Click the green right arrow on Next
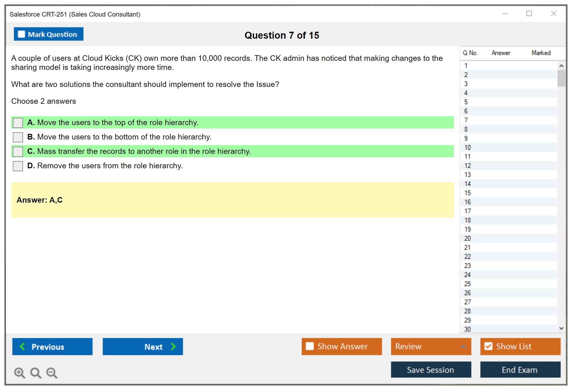Image resolution: width=574 pixels, height=392 pixels. click(x=174, y=346)
